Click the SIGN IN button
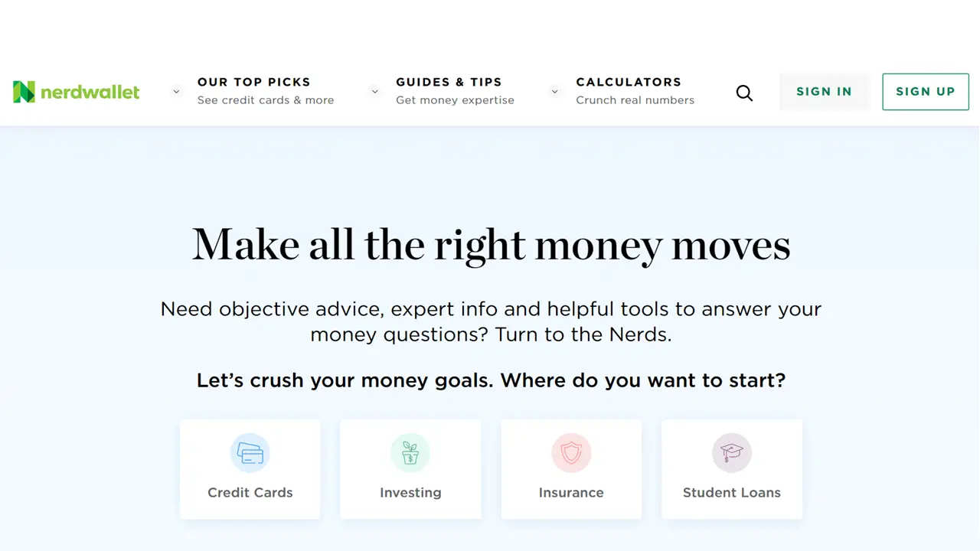Screen dimensions: 980x551 (x=824, y=92)
